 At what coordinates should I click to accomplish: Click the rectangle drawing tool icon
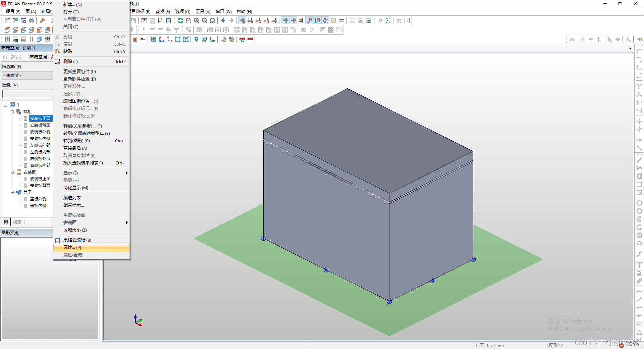coord(639,184)
